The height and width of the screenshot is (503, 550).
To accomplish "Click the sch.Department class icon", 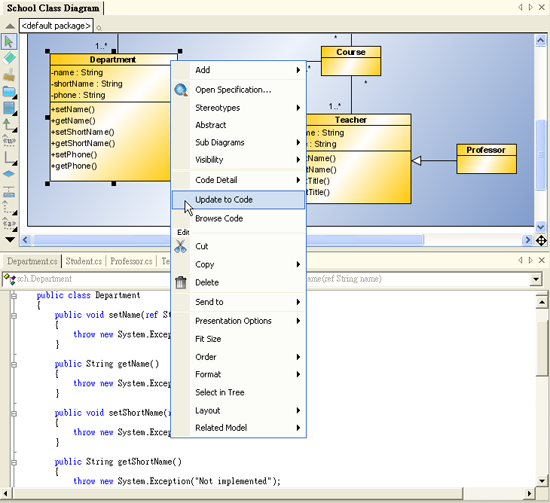I will (9, 279).
